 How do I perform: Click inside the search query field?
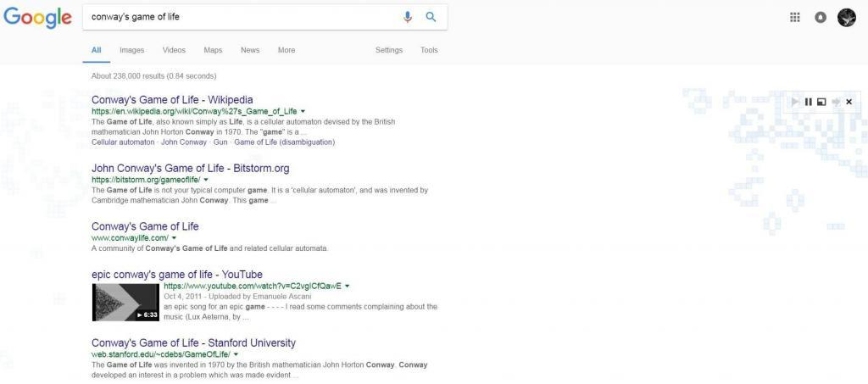coord(237,17)
